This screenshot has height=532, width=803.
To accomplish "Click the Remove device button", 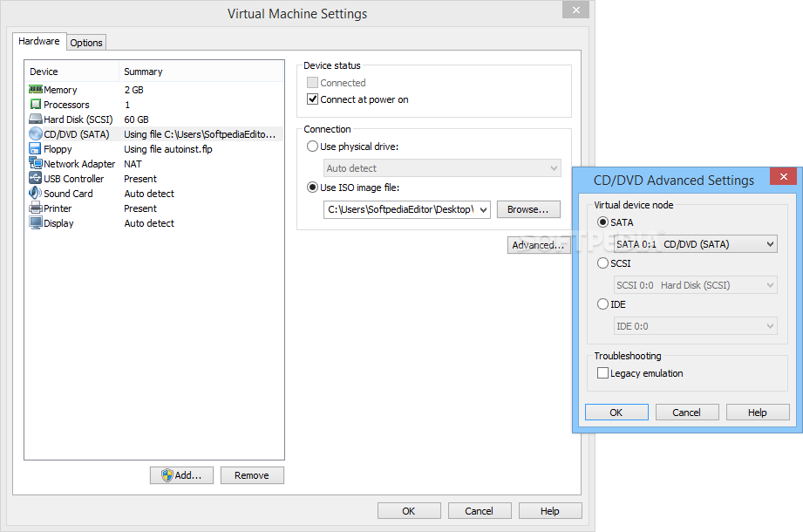I will [x=252, y=475].
